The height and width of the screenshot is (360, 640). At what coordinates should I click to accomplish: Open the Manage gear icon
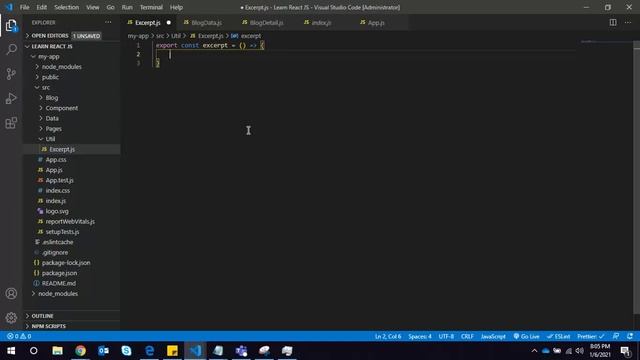click(x=11, y=318)
